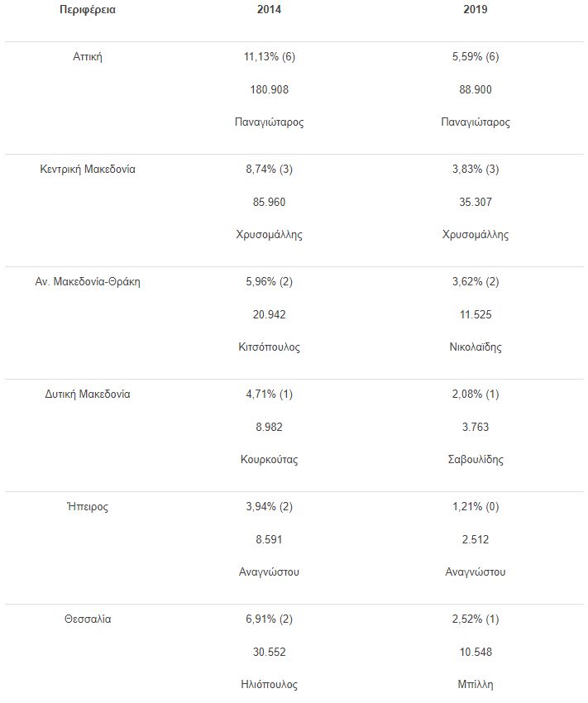
Task: Select the Αν. Μακεδονία-Θράκη region label
Action: tap(88, 281)
